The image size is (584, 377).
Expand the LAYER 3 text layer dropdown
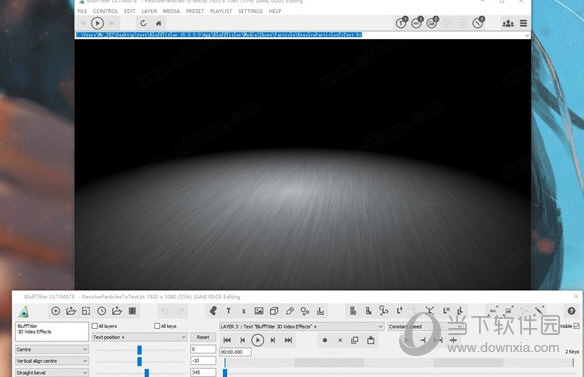301,326
